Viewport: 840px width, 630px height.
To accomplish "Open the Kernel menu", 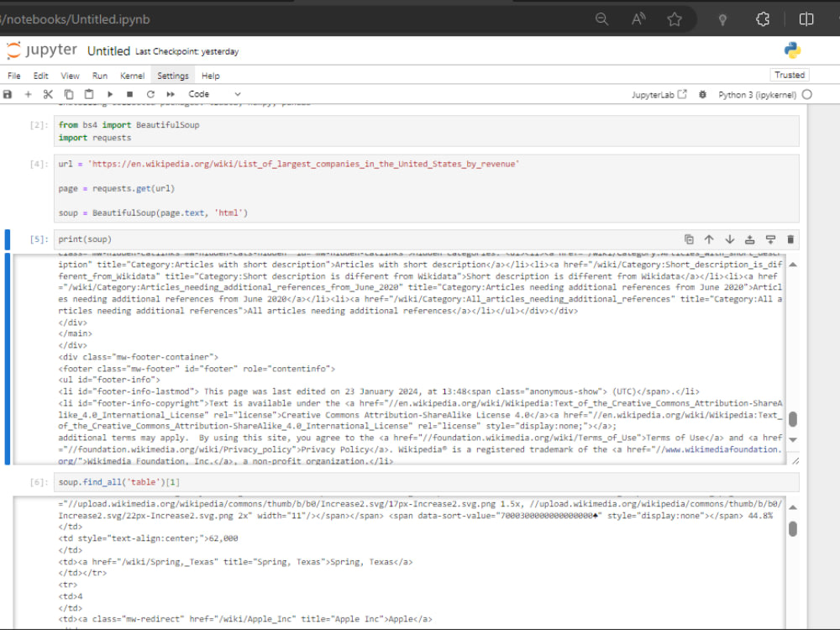I will click(132, 75).
